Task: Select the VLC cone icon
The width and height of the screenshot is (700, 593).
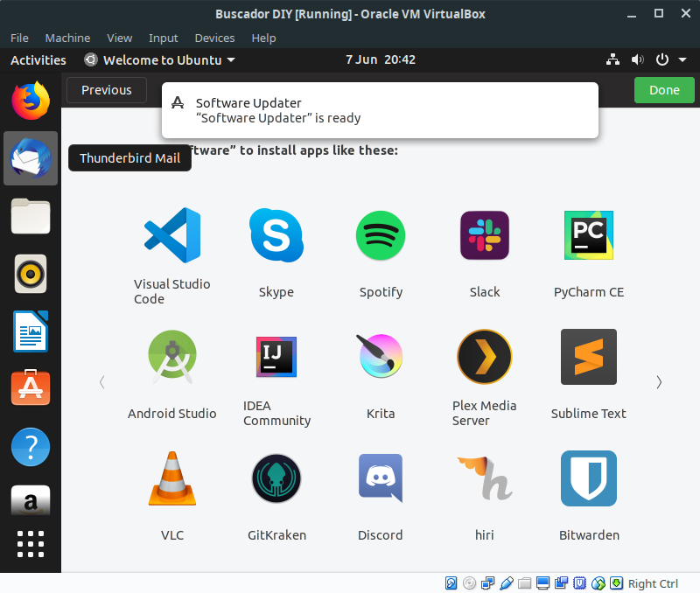Action: point(172,478)
